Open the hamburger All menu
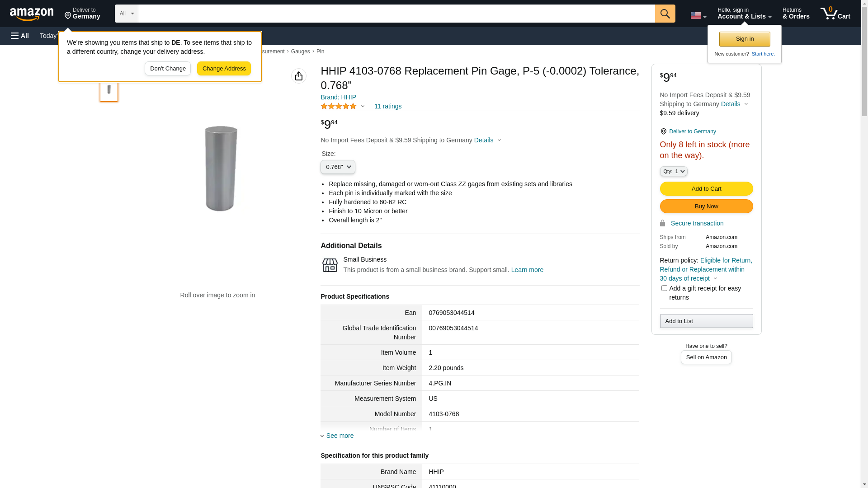This screenshot has height=488, width=868. [20, 36]
